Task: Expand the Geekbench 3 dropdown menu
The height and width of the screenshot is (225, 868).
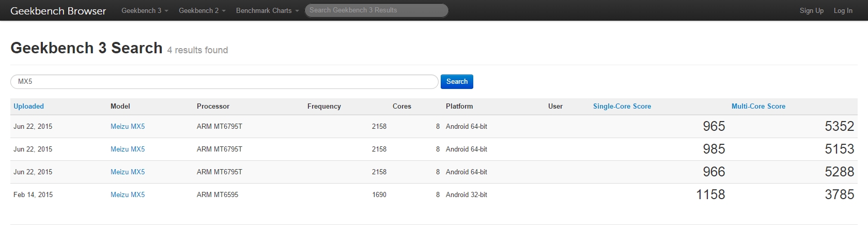Action: [145, 10]
